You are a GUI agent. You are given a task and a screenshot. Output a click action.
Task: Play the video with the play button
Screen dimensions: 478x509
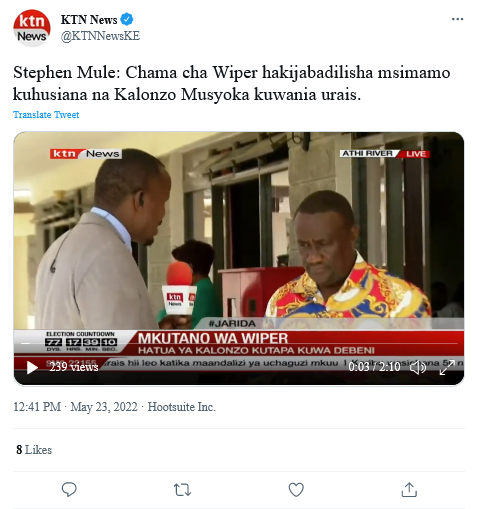click(32, 367)
